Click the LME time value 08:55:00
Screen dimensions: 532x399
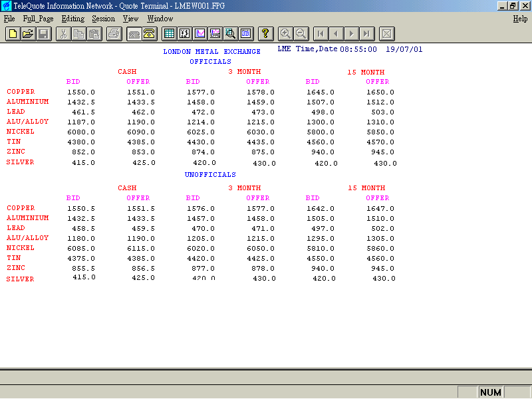click(x=358, y=49)
